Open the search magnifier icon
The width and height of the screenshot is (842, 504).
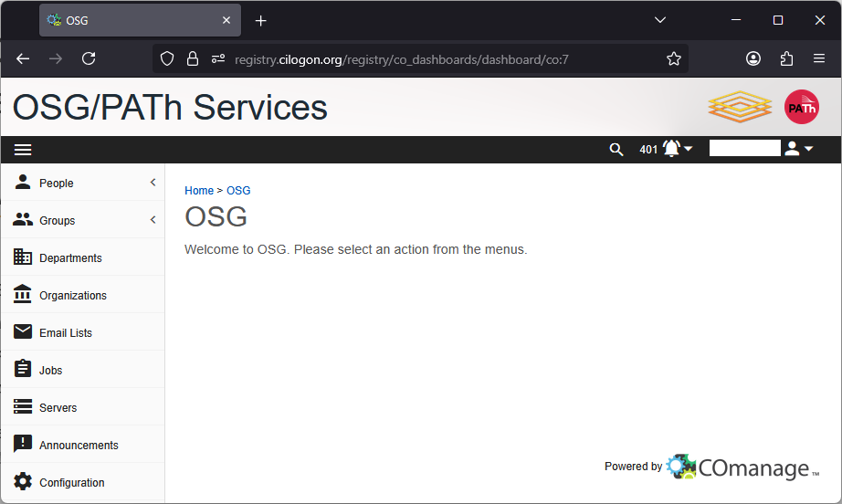coord(616,149)
